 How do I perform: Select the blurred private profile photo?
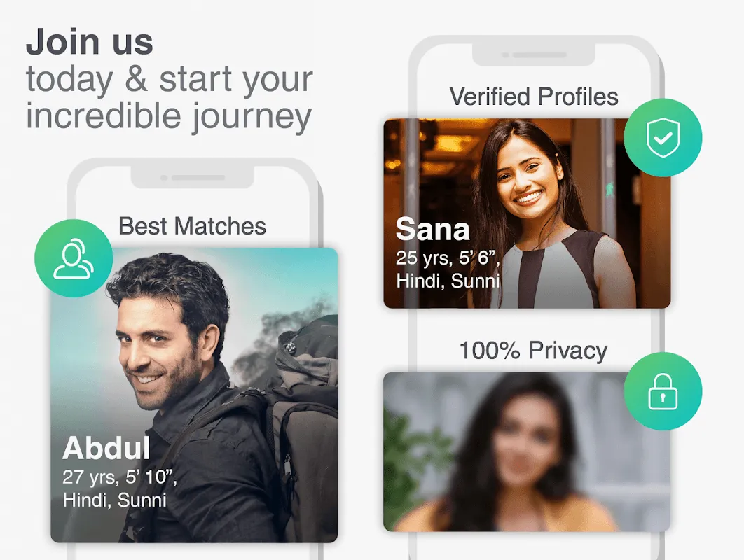(527, 452)
